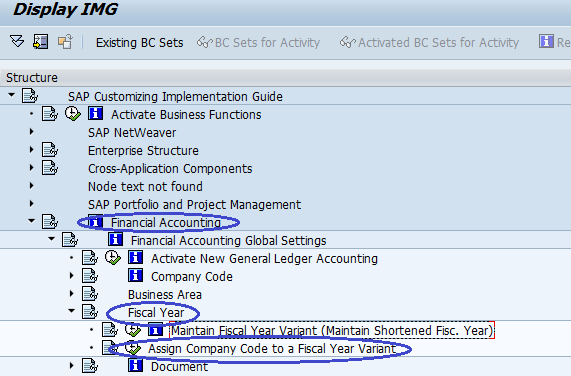Open documentation icon for Enterprise Structure

(x=50, y=150)
